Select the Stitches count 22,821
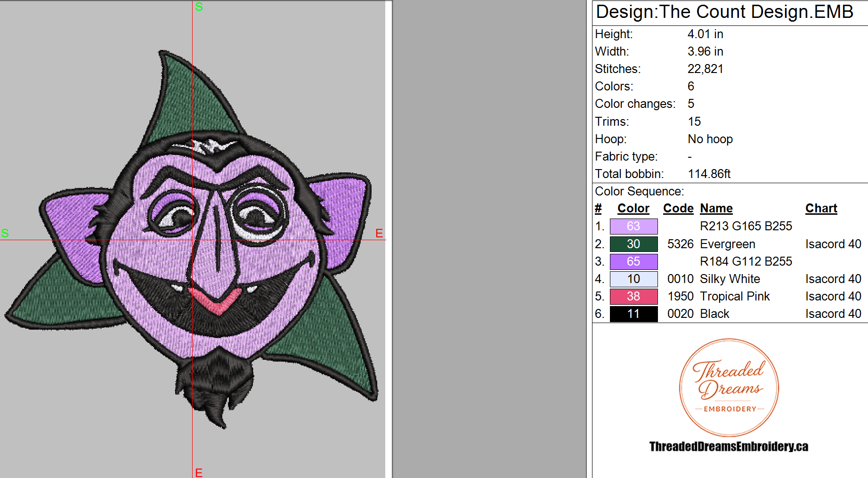868x478 pixels. pyautogui.click(x=705, y=69)
